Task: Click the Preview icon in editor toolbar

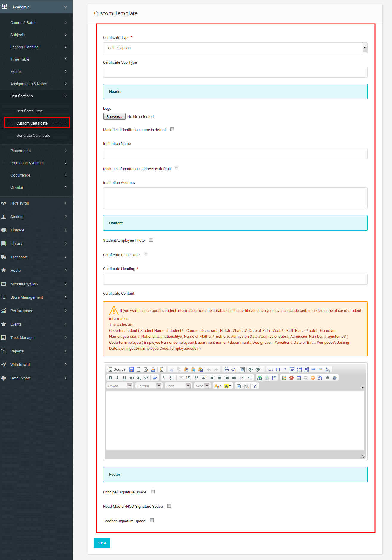Action: pos(146,369)
